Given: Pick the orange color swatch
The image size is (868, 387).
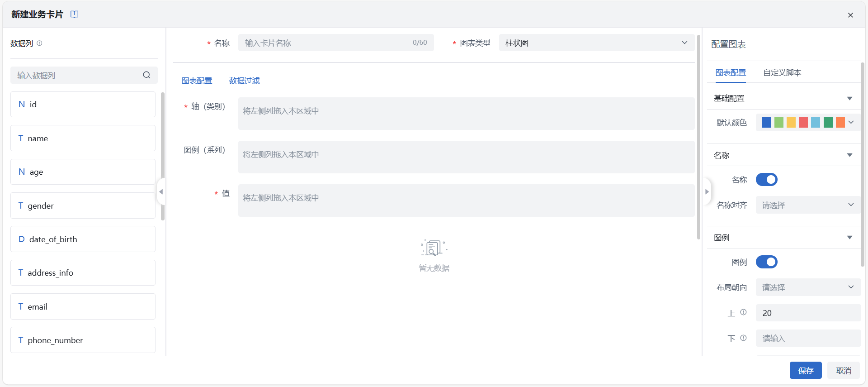Looking at the screenshot, I should point(840,122).
